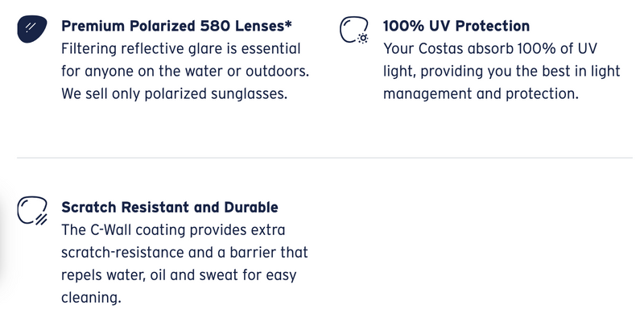Click the word 'C-Wall' in the coating description
Image resolution: width=644 pixels, height=326 pixels.
(111, 230)
